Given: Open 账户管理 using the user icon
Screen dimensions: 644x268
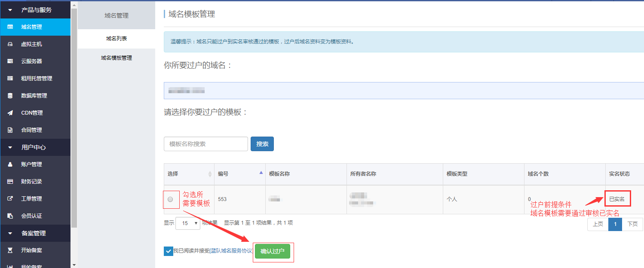Looking at the screenshot, I should coord(10,164).
